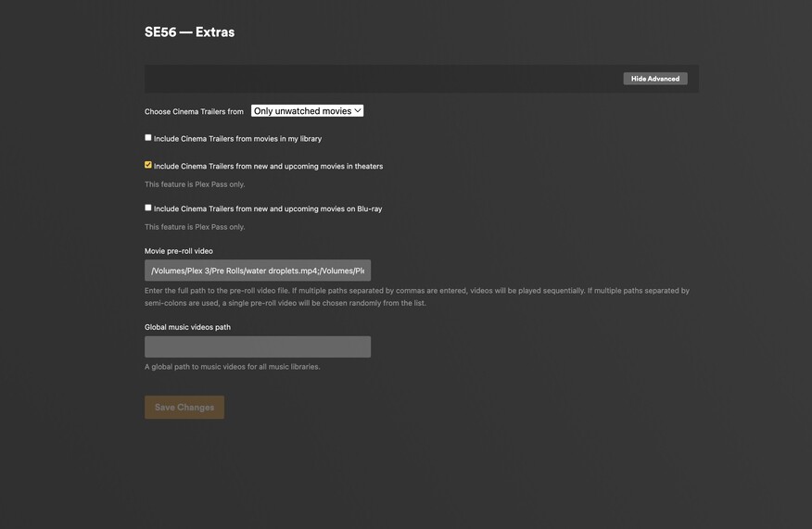Screen dimensions: 812x529
Task: Enable trailers from upcoming movies on Blu-ray
Action: pyautogui.click(x=148, y=208)
